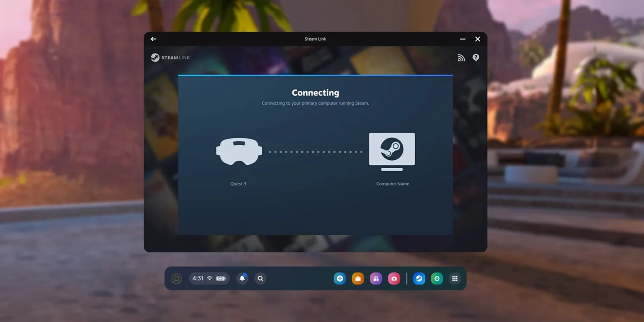Screen dimensions: 644x322
Task: Click the Steam Link logo
Action: [x=171, y=58]
